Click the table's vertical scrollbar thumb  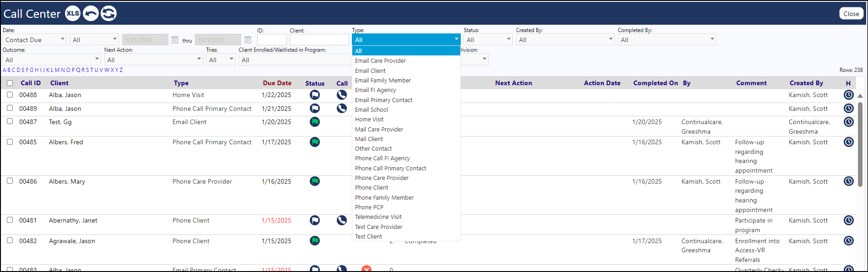[x=860, y=144]
